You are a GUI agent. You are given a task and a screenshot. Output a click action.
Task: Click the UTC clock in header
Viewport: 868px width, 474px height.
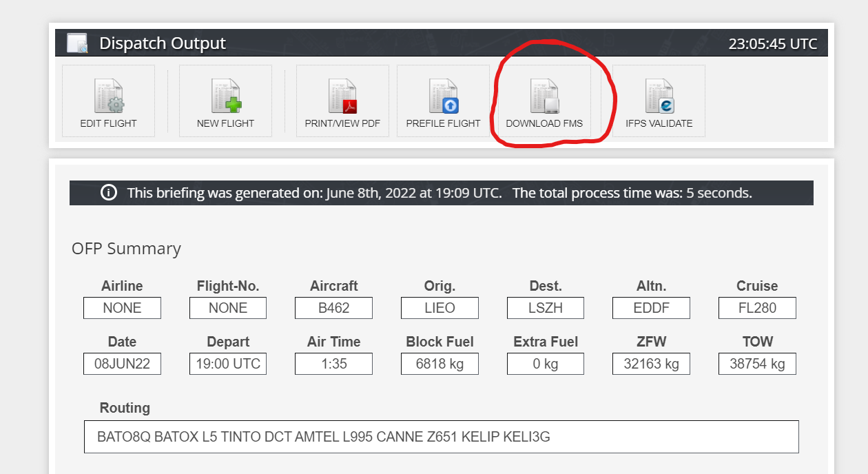click(x=772, y=44)
